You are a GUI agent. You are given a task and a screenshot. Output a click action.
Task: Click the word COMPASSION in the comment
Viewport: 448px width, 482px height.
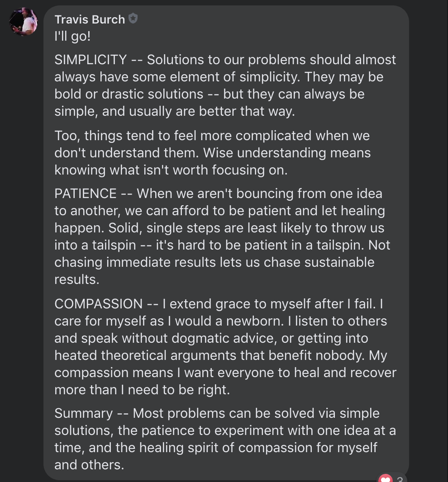[99, 304]
